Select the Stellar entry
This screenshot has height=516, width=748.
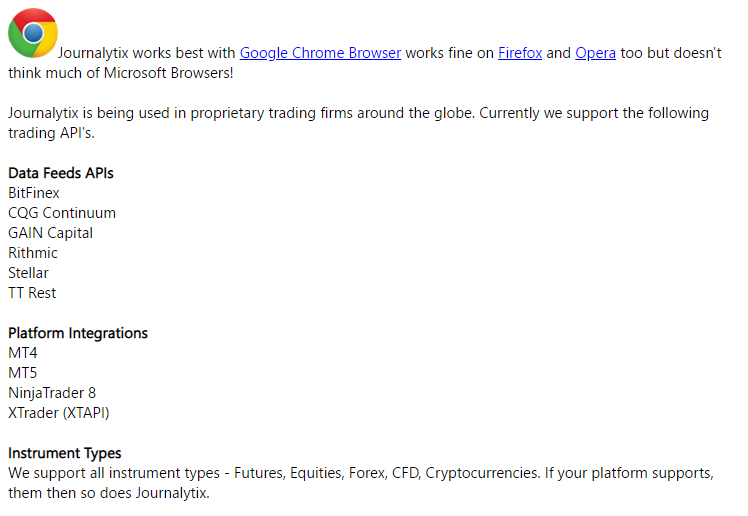point(28,273)
